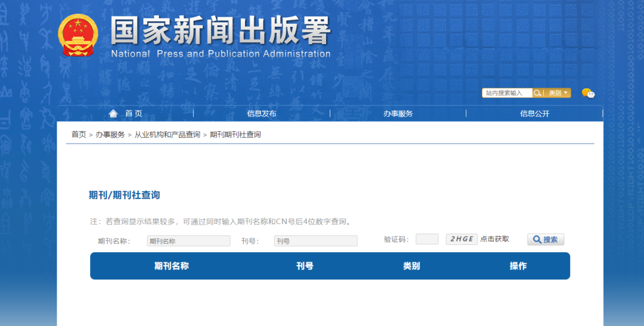The image size is (644, 326).
Task: Click the 搜索 search button
Action: 546,240
